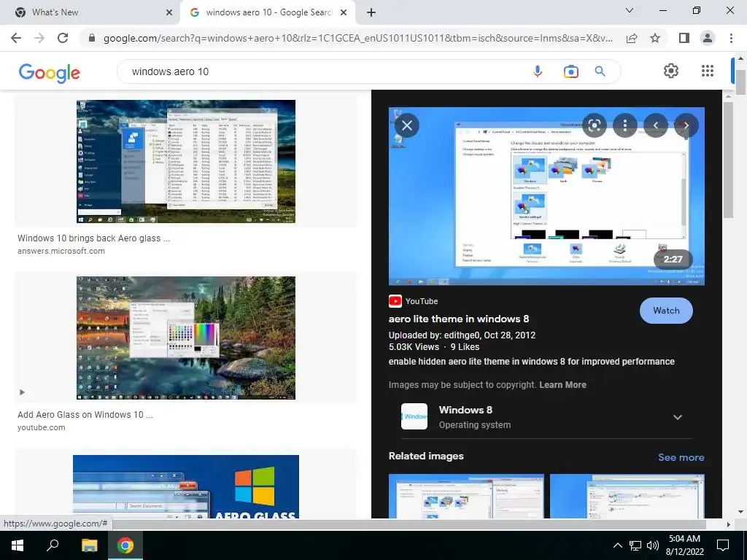Screen dimensions: 747x560
Task: Click answers.microsoft.com source text
Action: point(61,251)
